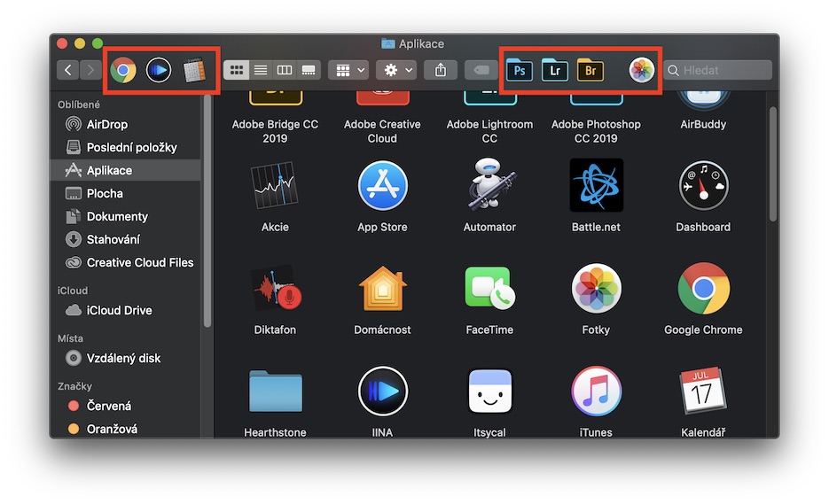Open the gear action menu
Image resolution: width=829 pixels, height=504 pixels.
pos(396,70)
